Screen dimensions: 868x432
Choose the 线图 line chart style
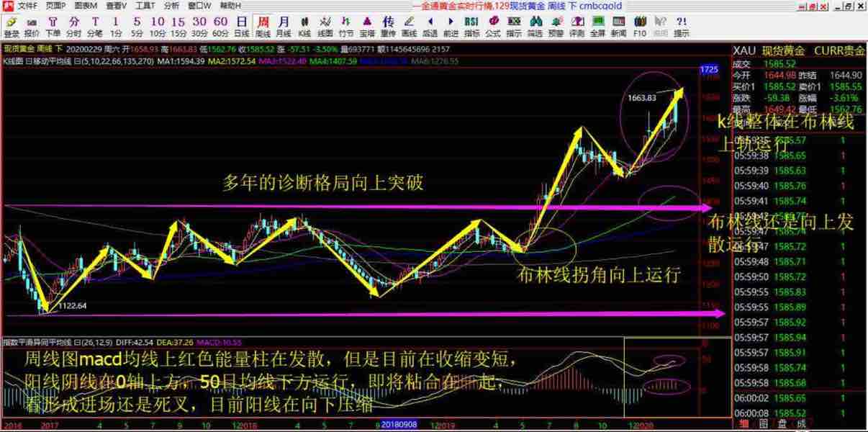[x=325, y=27]
